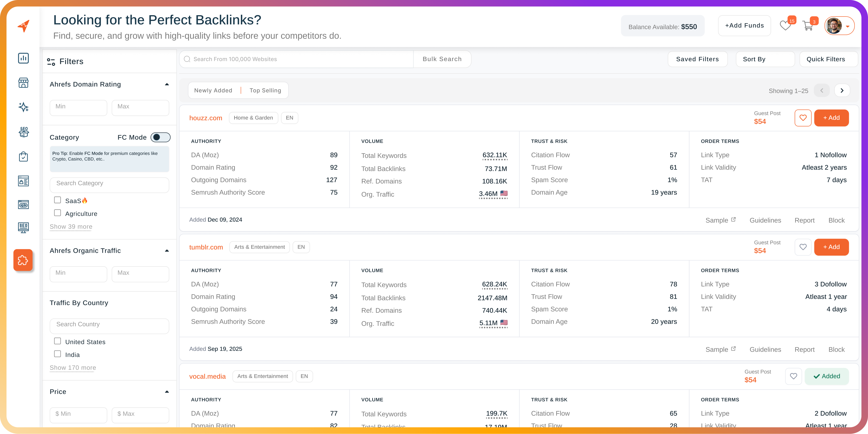The image size is (868, 434).
Task: Favorite houzz.com with its heart icon
Action: (x=803, y=118)
